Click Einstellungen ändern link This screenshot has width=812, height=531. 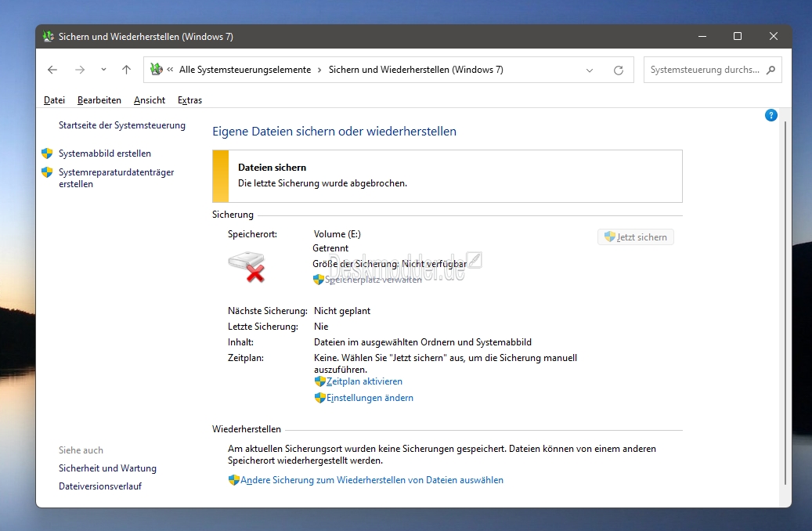[370, 398]
